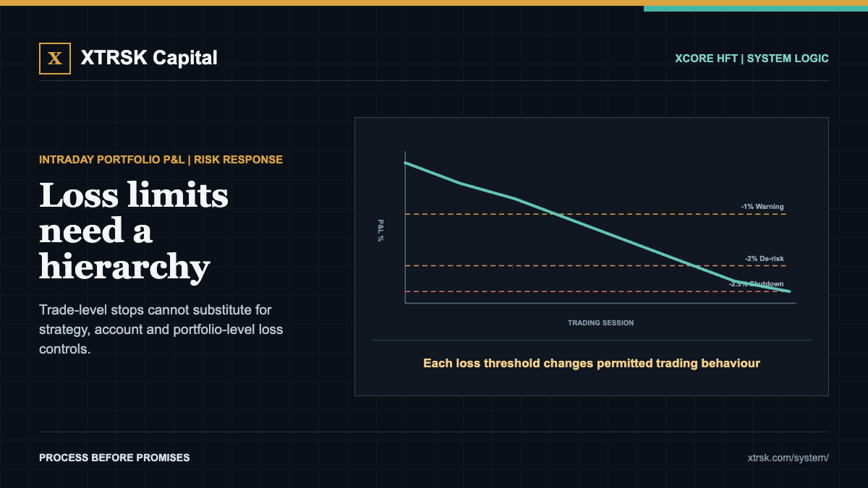868x488 pixels.
Task: Click the P&L % y-axis label
Action: (x=380, y=230)
